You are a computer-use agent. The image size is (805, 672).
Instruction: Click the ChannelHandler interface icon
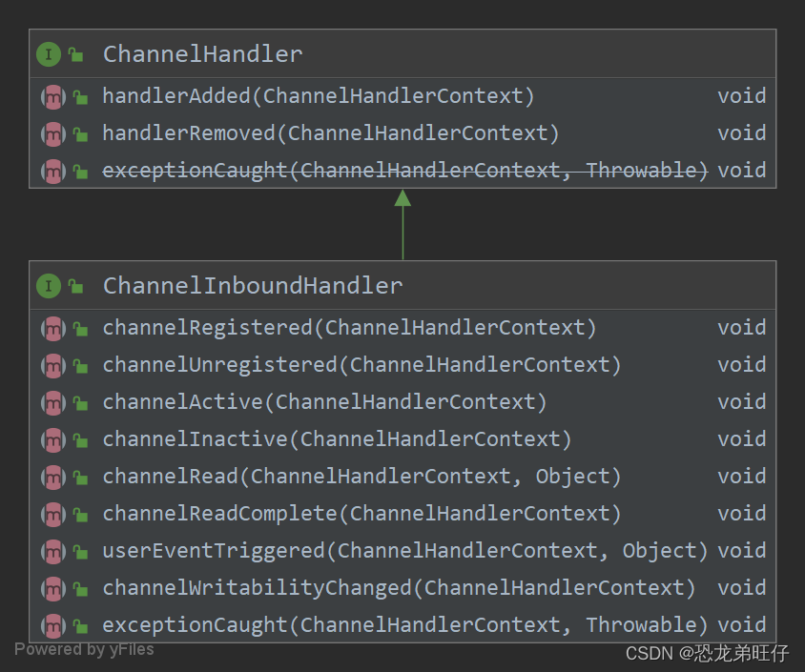click(x=49, y=54)
